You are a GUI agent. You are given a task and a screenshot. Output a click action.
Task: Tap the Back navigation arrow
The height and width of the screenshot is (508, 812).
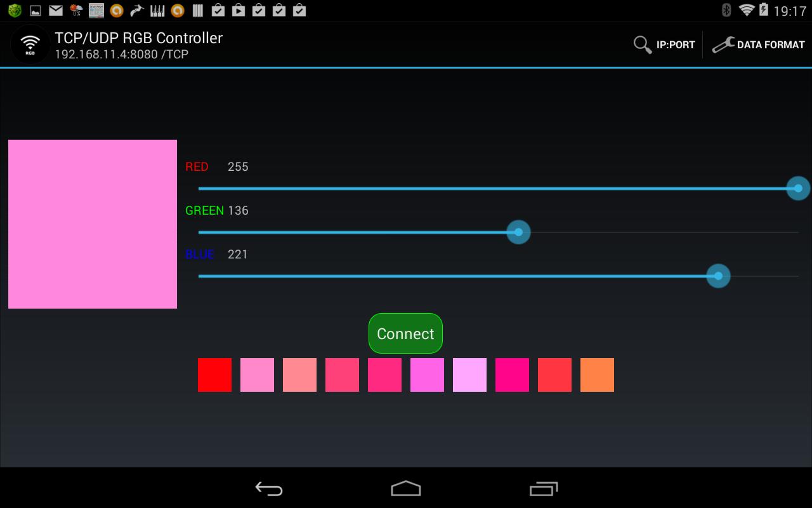coord(269,489)
